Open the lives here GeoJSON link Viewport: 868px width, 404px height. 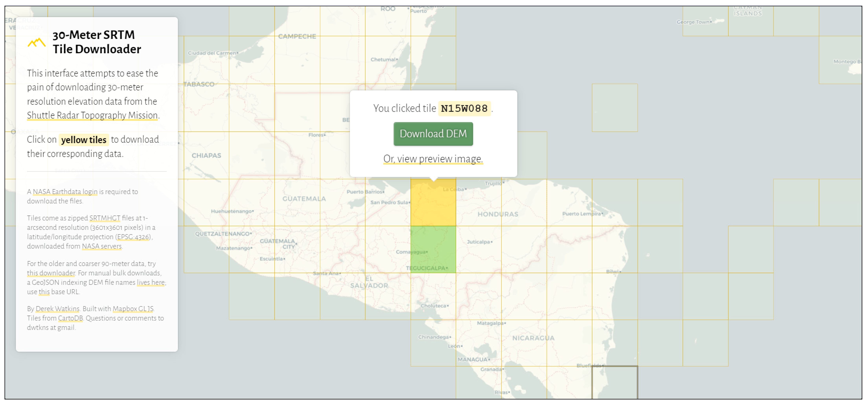click(x=151, y=282)
